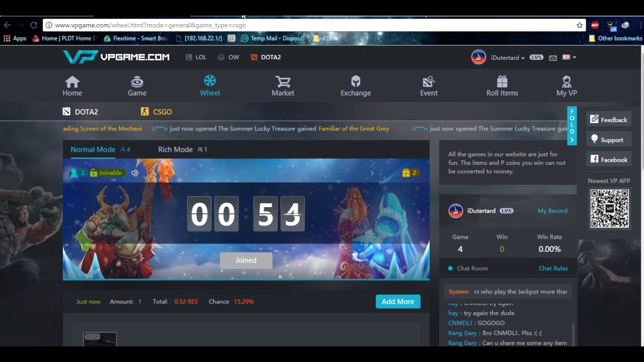This screenshot has width=644, height=362.
Task: Open the Feedback side button
Action: (609, 120)
